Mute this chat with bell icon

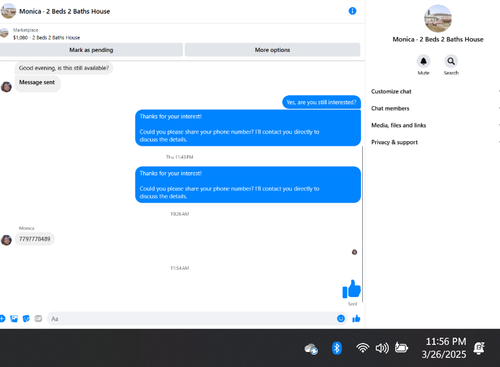[x=423, y=61]
